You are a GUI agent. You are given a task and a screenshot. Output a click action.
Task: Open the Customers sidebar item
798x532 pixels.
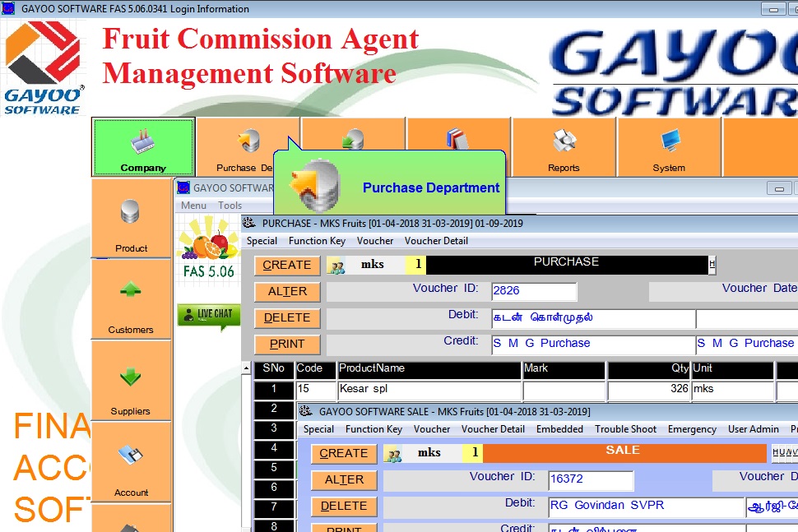click(x=131, y=299)
